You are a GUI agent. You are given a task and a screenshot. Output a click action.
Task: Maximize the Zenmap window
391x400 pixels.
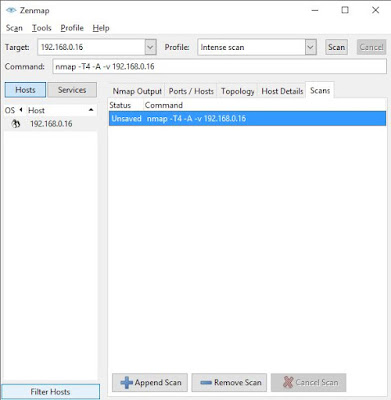[345, 10]
